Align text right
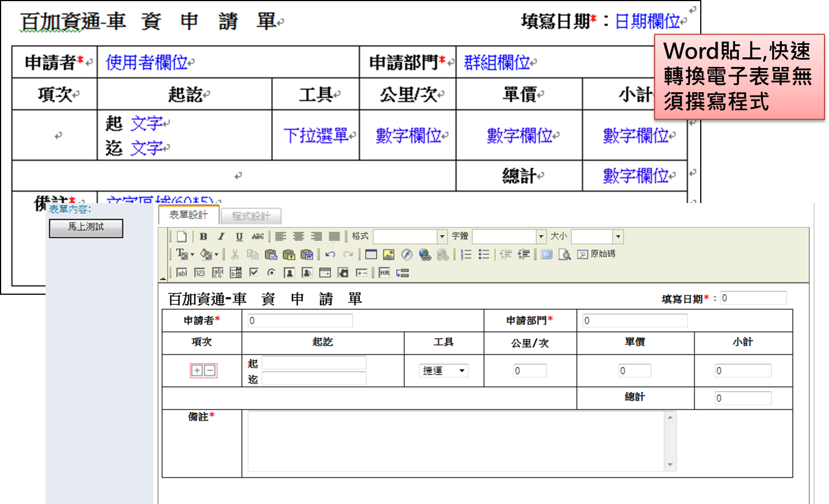829x504 pixels. 317,236
